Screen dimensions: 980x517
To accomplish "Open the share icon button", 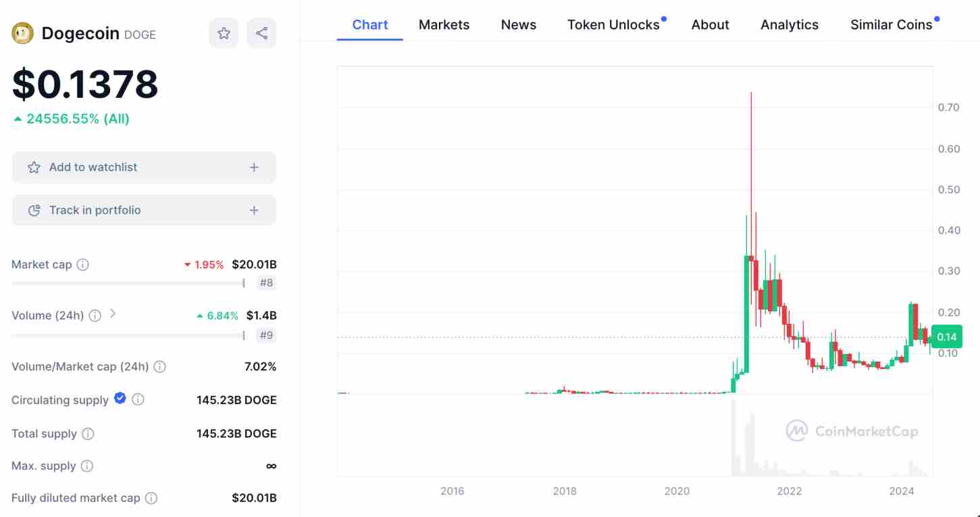I will pyautogui.click(x=261, y=33).
